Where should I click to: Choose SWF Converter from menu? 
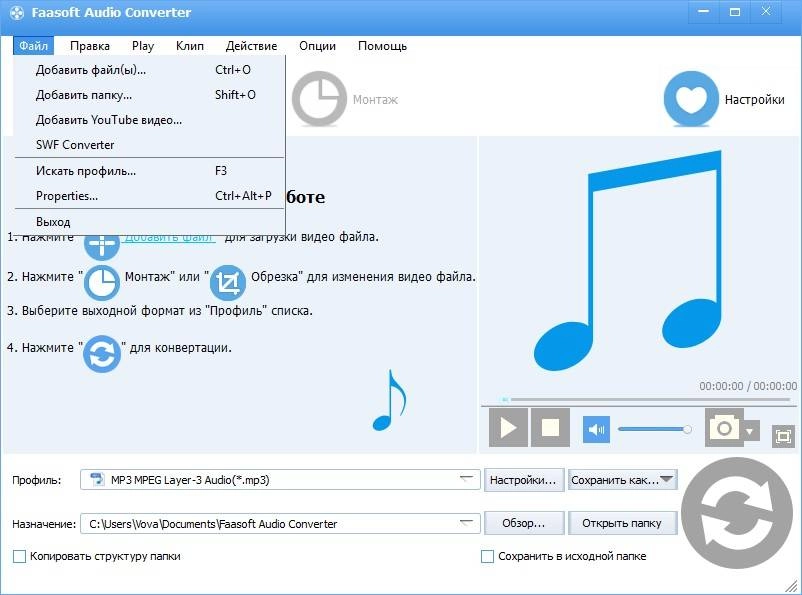[x=149, y=145]
